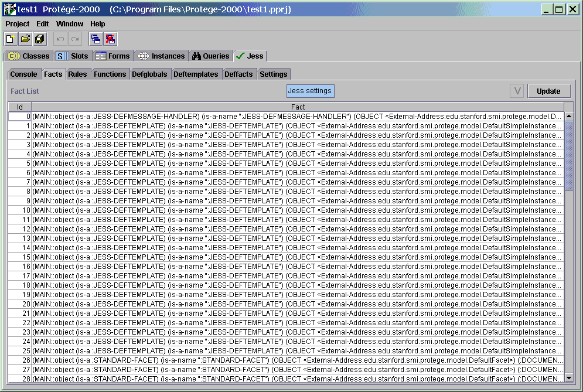Click the undo arrow toolbar icon
Image resolution: width=583 pixels, height=392 pixels.
click(60, 39)
